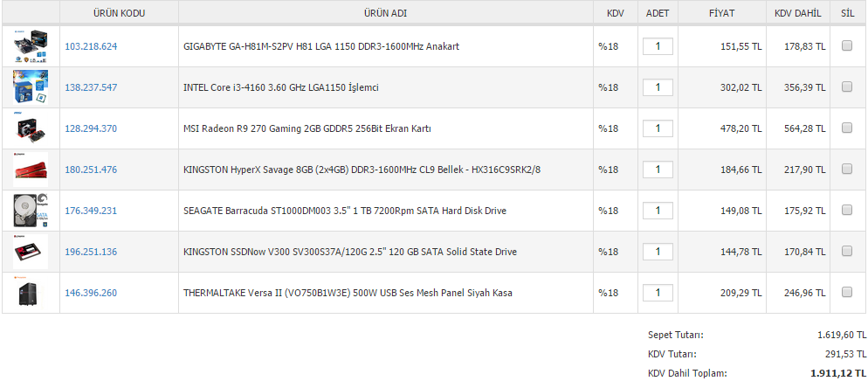The image size is (868, 381).
Task: Click quantity field for Kingston HyperX Savage
Action: (658, 170)
